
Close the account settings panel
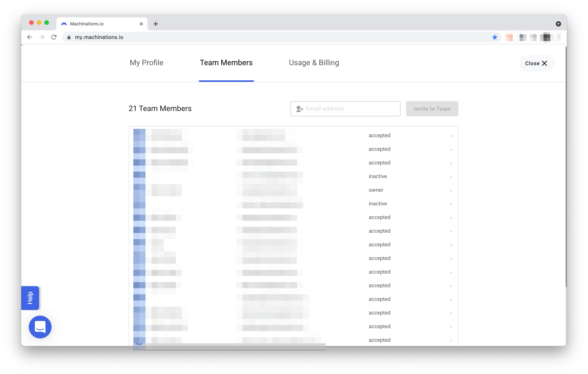[x=536, y=63]
